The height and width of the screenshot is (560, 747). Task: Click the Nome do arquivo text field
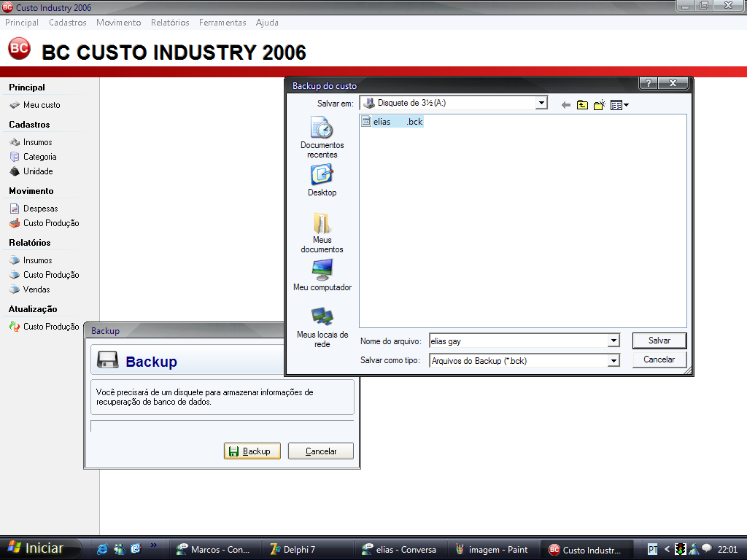pyautogui.click(x=518, y=341)
